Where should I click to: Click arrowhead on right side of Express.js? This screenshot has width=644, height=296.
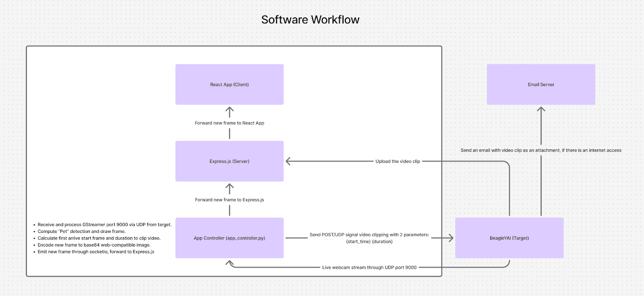click(288, 161)
